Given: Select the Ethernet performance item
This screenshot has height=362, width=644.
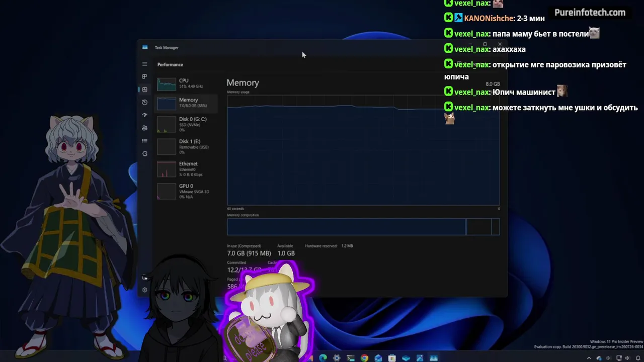Looking at the screenshot, I should pos(186,169).
